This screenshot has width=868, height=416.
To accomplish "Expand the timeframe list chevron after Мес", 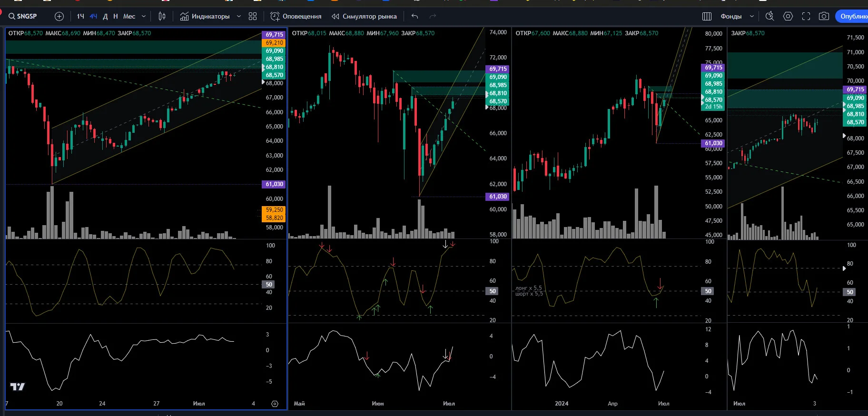I will pyautogui.click(x=144, y=16).
